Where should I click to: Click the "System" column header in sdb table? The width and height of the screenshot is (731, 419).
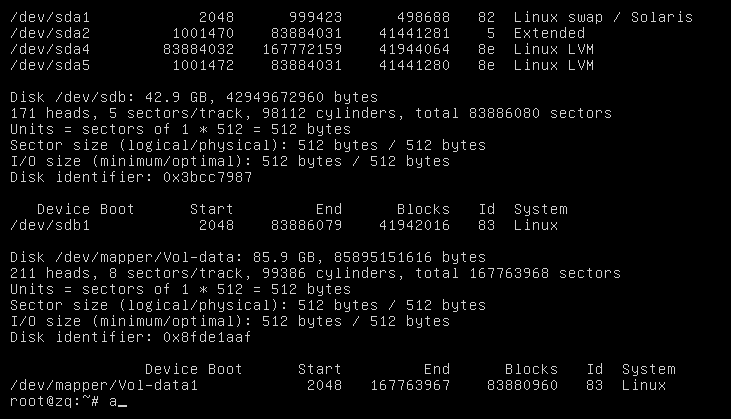tap(540, 210)
